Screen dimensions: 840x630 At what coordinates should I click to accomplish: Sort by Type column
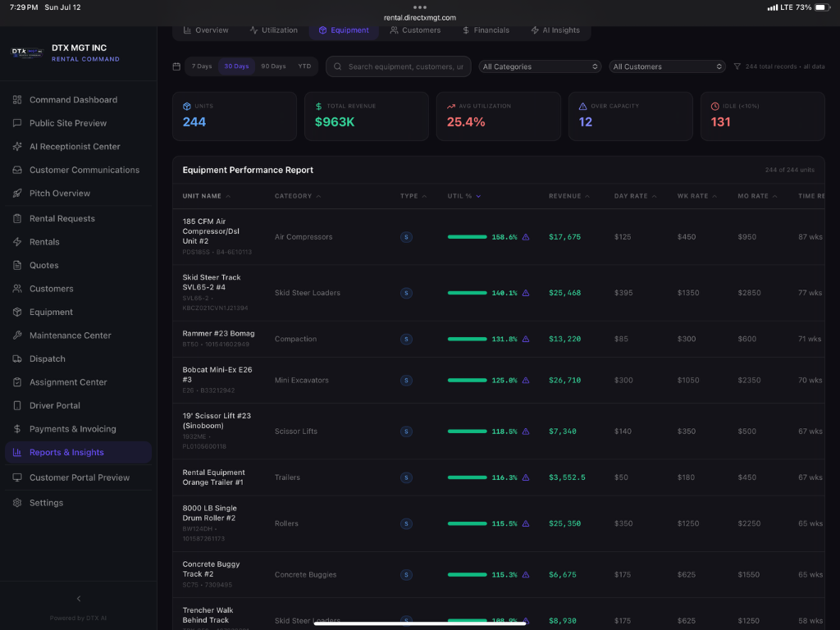[x=413, y=196]
